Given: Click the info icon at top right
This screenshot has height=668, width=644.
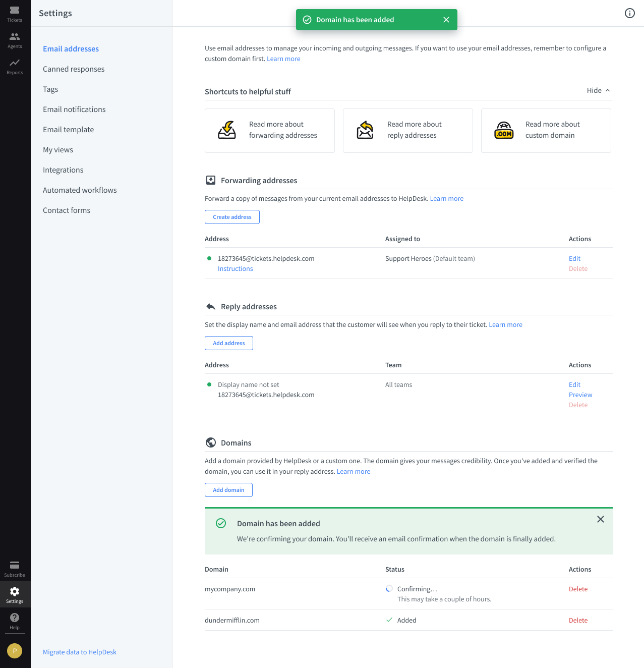Looking at the screenshot, I should [x=629, y=13].
